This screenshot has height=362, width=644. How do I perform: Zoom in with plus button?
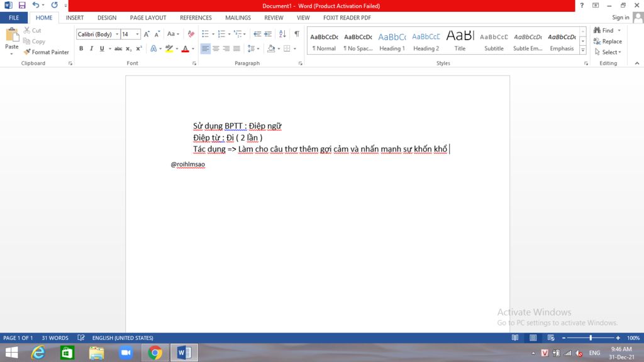[618, 337]
